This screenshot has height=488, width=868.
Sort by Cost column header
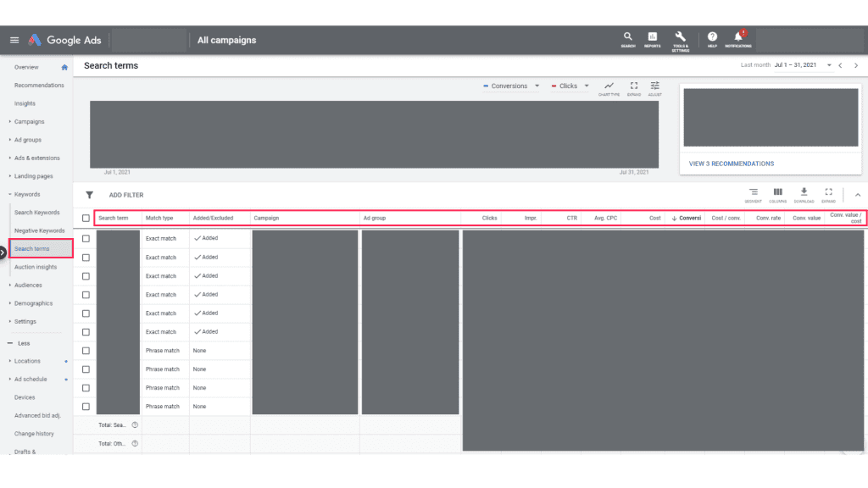(x=655, y=218)
